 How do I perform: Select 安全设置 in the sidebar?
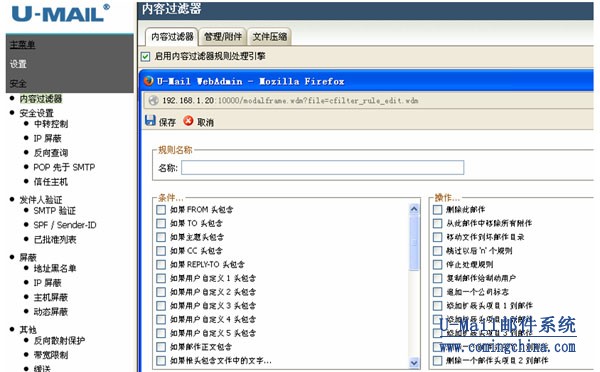tap(37, 113)
